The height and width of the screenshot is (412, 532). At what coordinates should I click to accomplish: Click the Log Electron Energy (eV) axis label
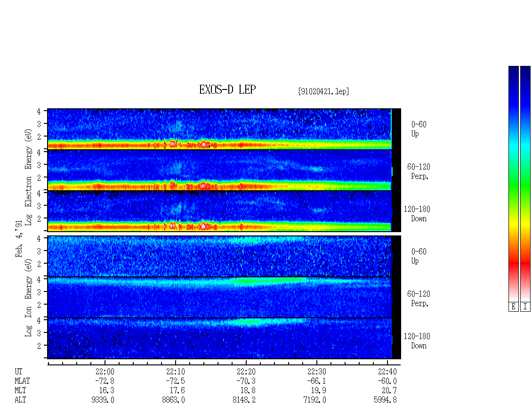pyautogui.click(x=28, y=177)
